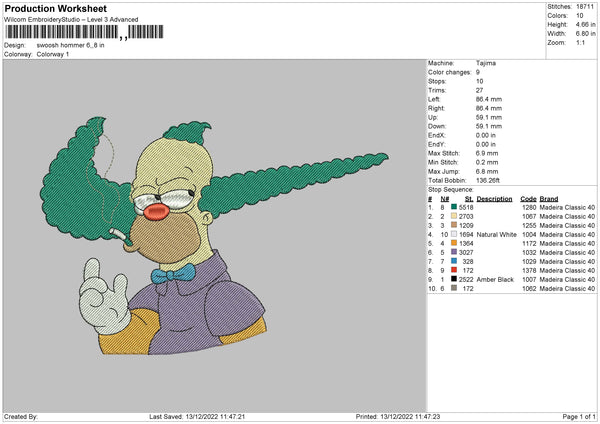
Task: Click thread code 1062
Action: 529,289
